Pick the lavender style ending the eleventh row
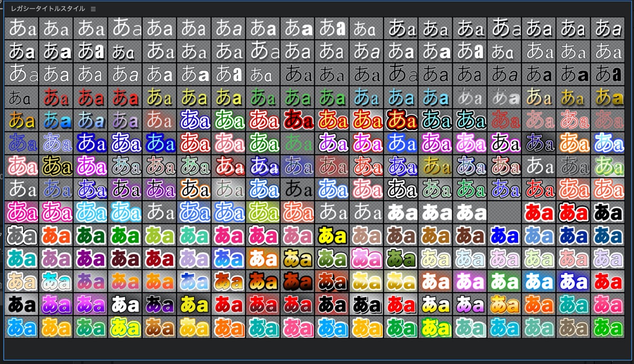The height and width of the screenshot is (364, 634). [608, 258]
